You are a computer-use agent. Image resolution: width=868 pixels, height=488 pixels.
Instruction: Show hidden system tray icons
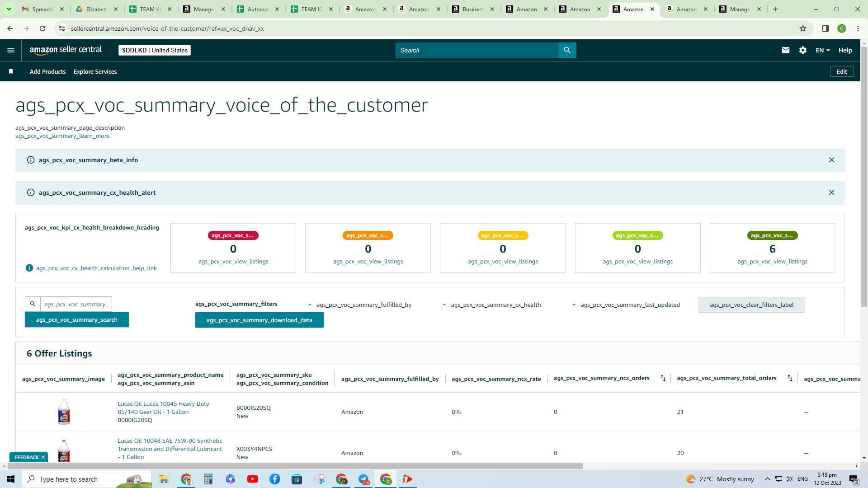pos(767,479)
